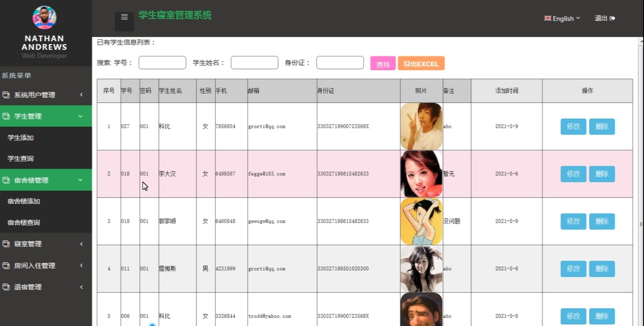Screen dimensions: 644x326
Task: Click the icon beside 退宿管理
Action: point(6,287)
